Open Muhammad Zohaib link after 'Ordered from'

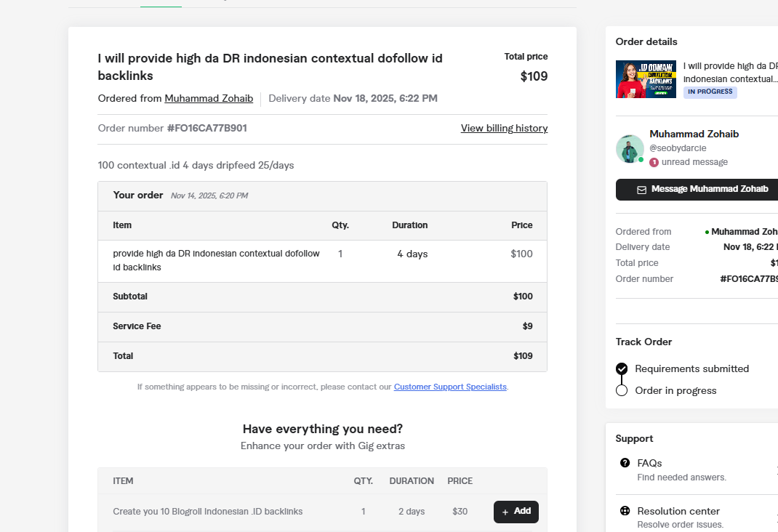[x=209, y=98]
